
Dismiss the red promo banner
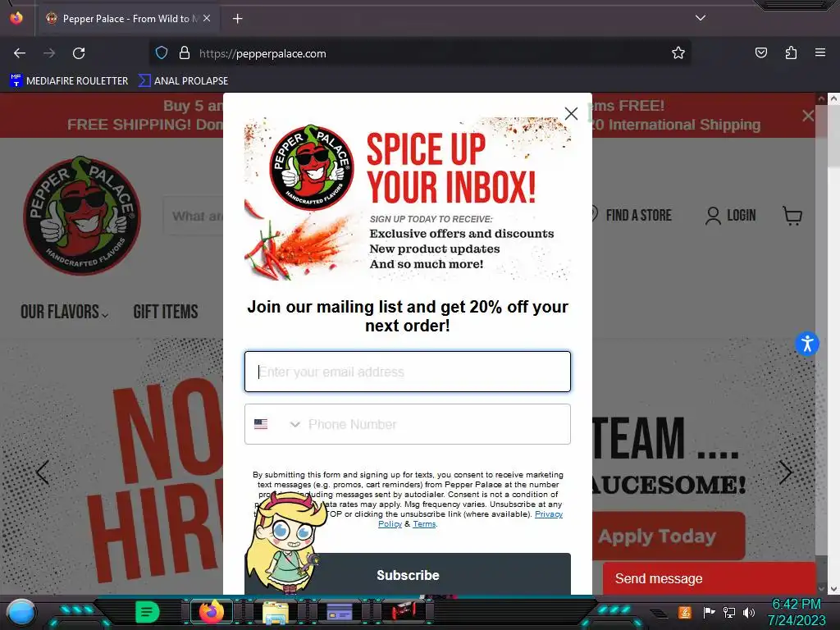(808, 115)
